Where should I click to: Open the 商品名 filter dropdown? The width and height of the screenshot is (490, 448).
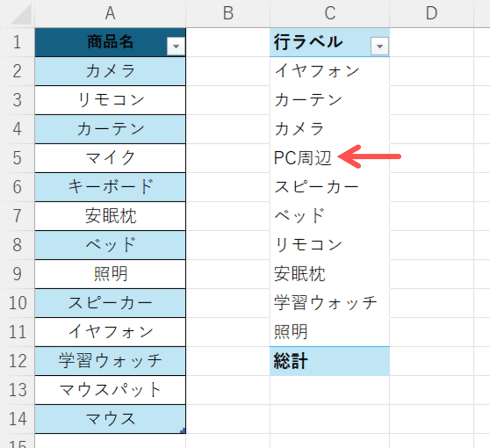pyautogui.click(x=176, y=46)
